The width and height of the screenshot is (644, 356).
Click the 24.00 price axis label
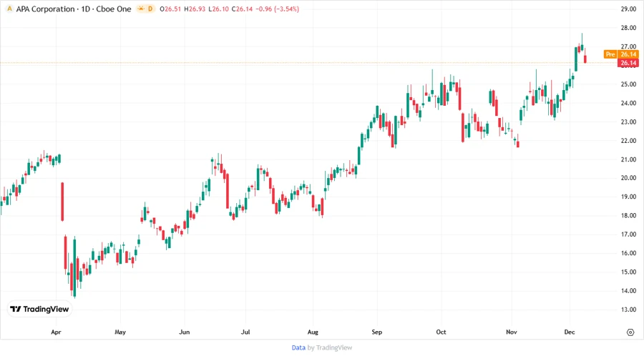[628, 103]
